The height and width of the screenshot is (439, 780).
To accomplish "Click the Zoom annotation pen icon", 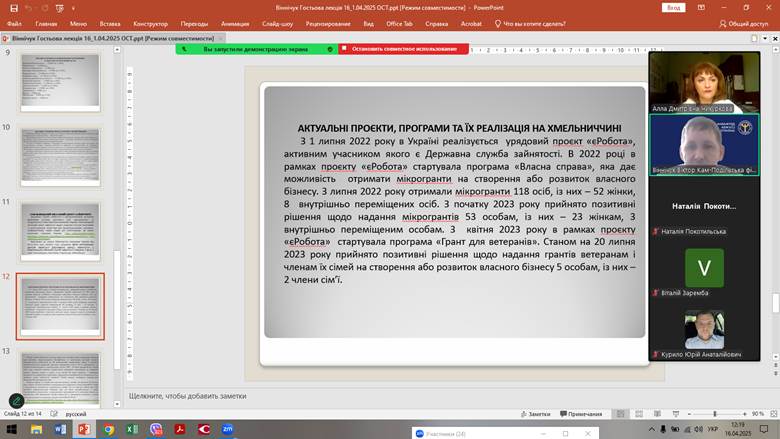I will pyautogui.click(x=17, y=401).
